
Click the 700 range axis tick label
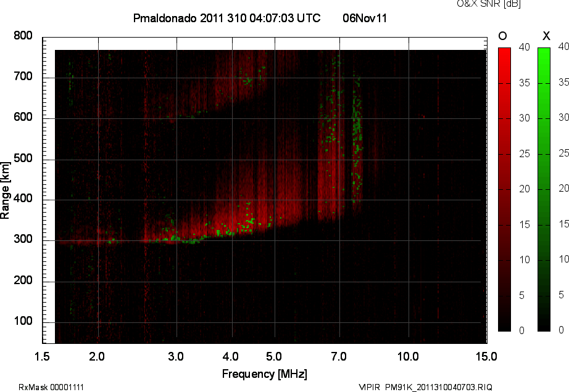[23, 76]
